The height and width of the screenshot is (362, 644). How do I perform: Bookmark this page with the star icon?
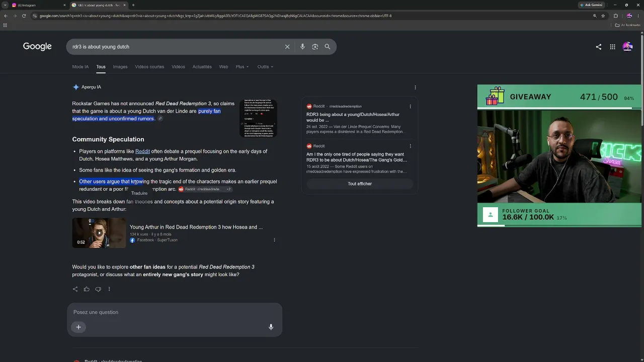(x=603, y=16)
